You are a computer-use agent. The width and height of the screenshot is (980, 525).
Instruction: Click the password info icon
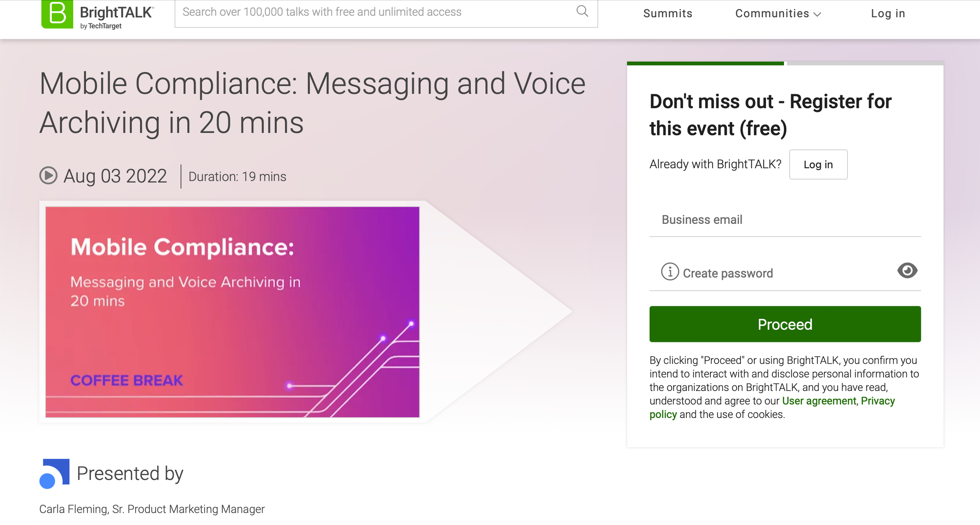tap(670, 272)
